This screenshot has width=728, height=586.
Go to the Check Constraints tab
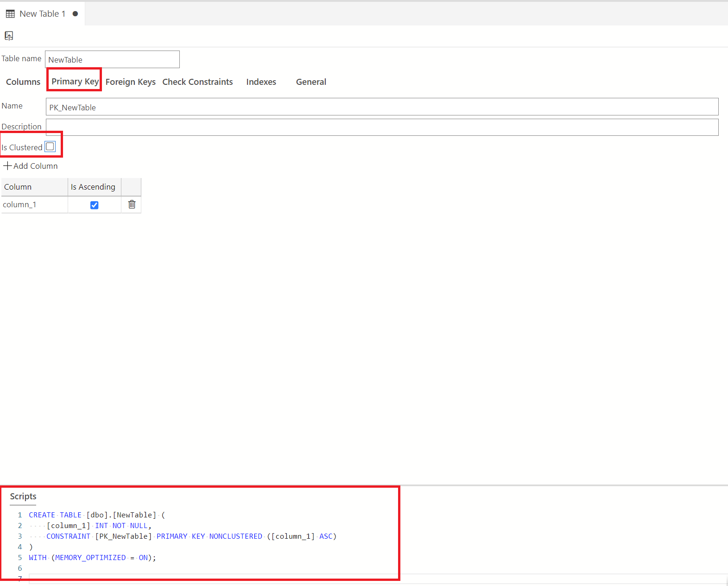pyautogui.click(x=198, y=82)
